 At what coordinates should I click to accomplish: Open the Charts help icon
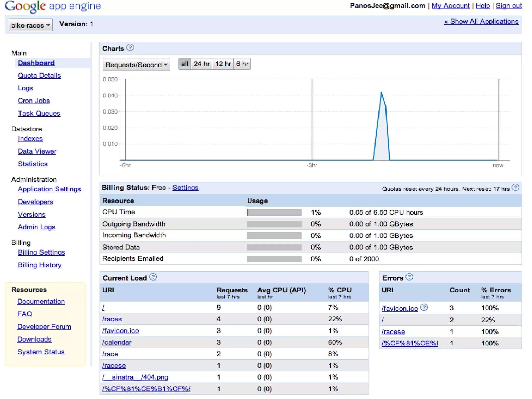(x=130, y=48)
